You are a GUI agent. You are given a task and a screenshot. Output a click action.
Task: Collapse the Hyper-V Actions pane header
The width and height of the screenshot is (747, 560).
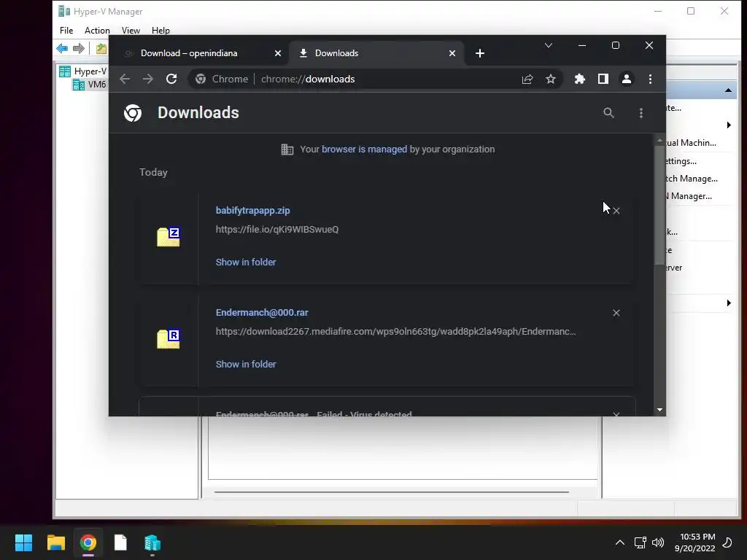(x=728, y=90)
